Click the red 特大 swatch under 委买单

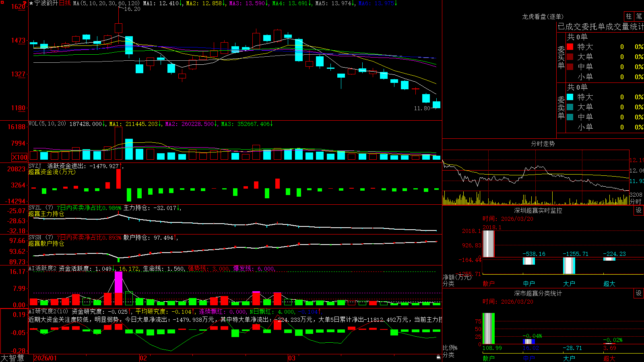point(570,47)
